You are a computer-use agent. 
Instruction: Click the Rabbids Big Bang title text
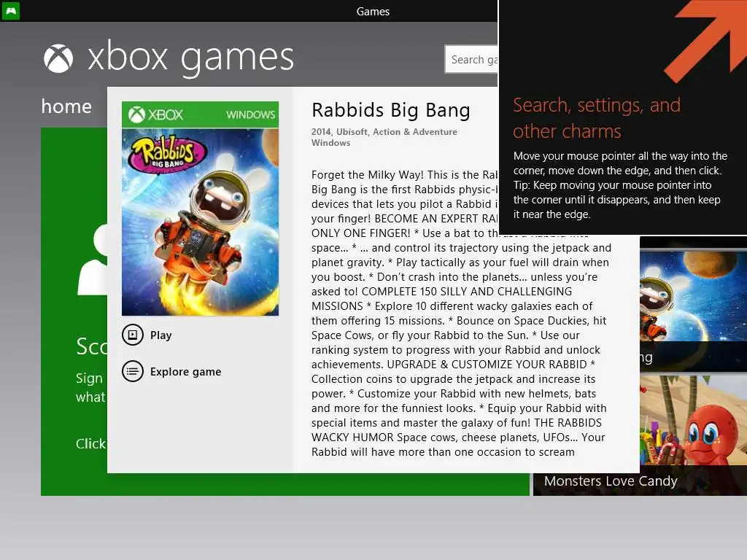point(391,110)
